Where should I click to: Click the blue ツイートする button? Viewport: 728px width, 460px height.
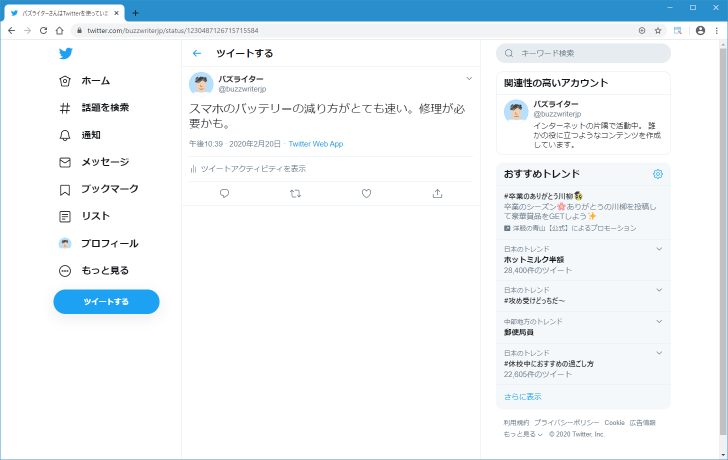click(x=106, y=302)
